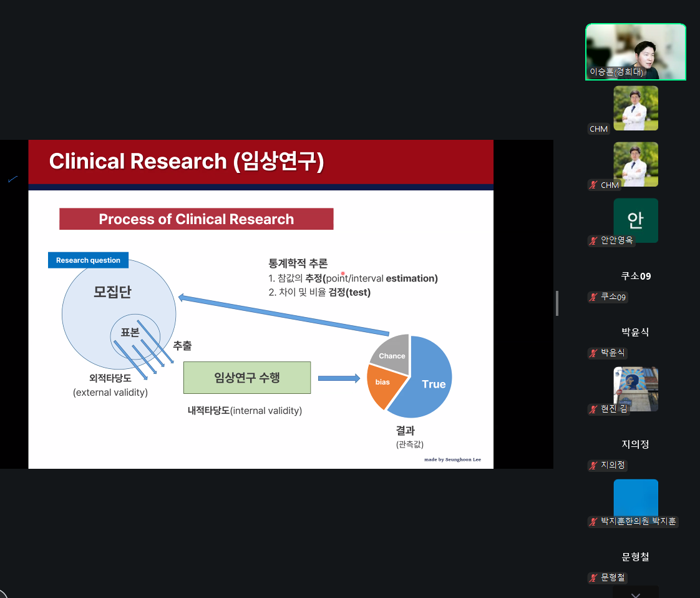Click the muted mic icon beside 쿠소09's name label
This screenshot has width=700, height=598.
click(x=594, y=297)
